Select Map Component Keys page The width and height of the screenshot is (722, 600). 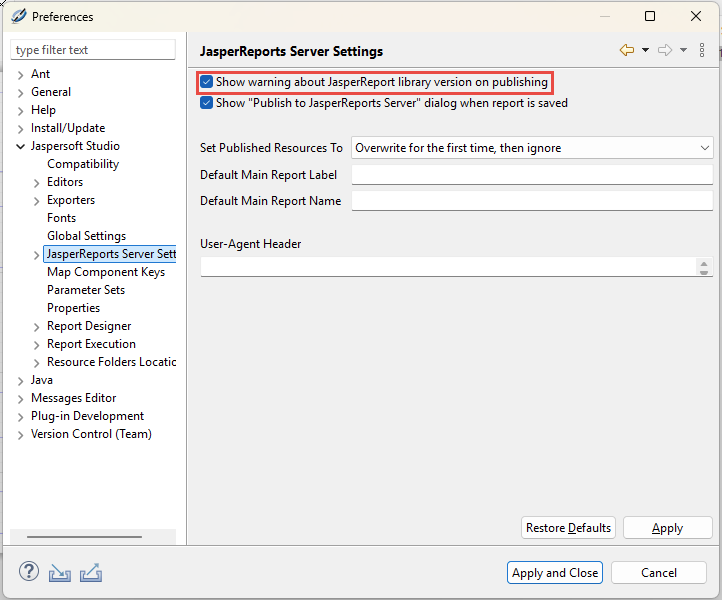[x=106, y=272]
